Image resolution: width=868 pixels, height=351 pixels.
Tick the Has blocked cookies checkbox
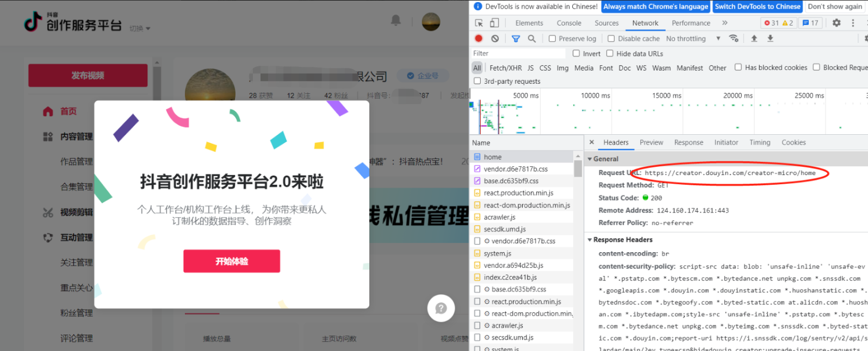tap(738, 67)
